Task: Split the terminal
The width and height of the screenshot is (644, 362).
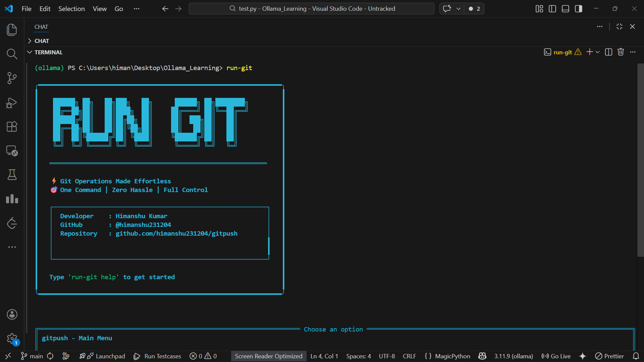Action: [x=608, y=52]
